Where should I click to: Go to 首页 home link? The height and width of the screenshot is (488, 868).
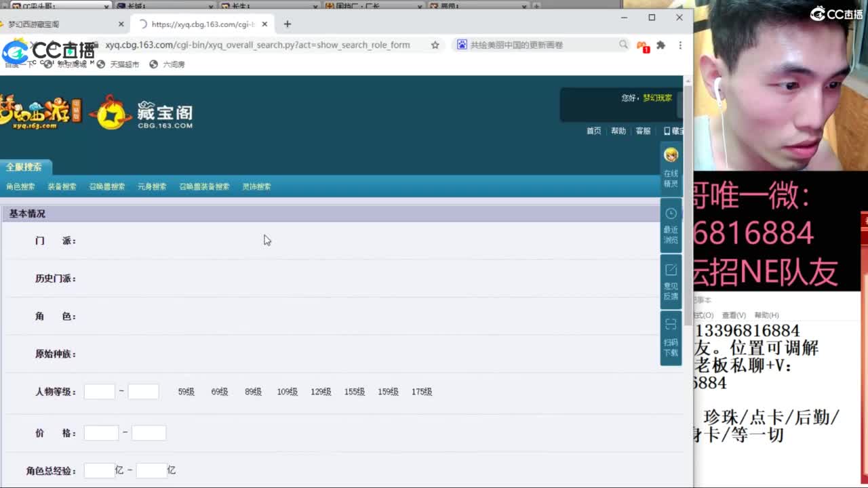(x=593, y=131)
